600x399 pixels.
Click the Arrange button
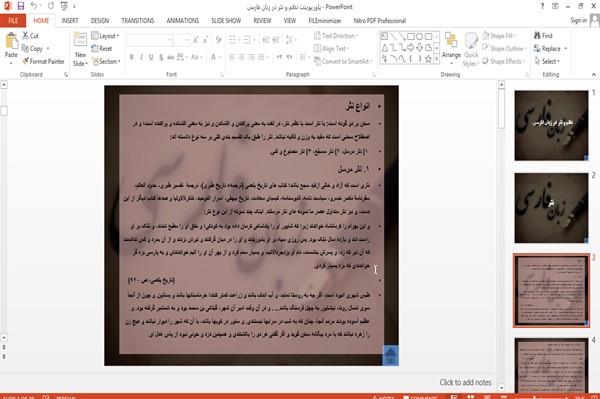pyautogui.click(x=451, y=49)
